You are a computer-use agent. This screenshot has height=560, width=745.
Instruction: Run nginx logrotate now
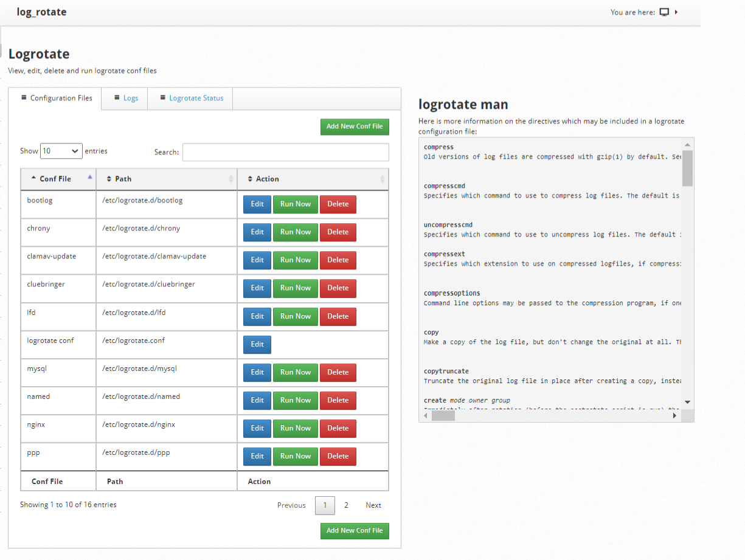[x=296, y=428]
